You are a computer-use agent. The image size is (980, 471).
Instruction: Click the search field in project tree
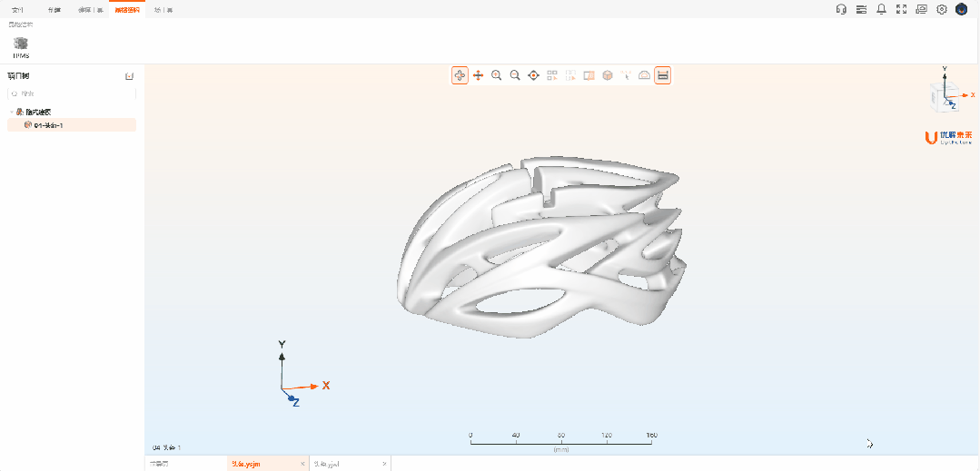[x=71, y=93]
